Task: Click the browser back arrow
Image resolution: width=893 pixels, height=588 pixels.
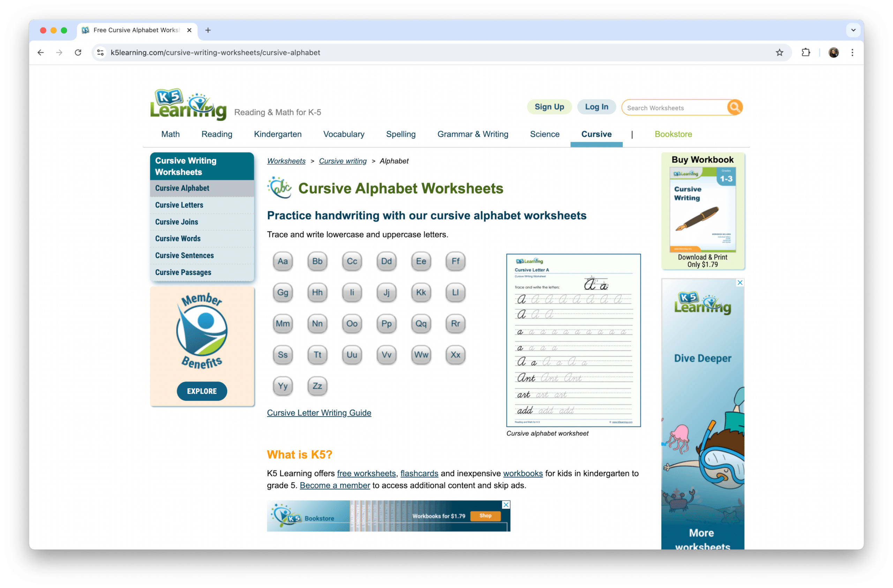Action: [40, 53]
